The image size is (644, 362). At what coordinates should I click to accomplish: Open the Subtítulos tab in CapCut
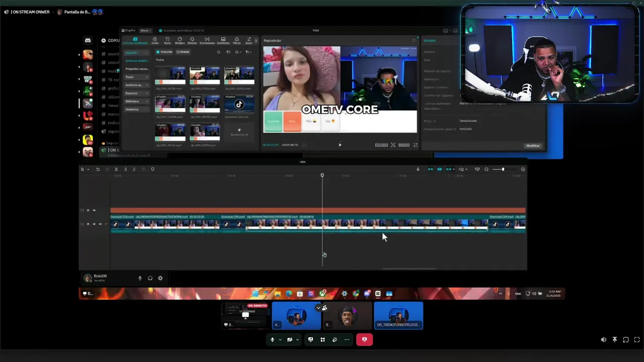(x=223, y=41)
